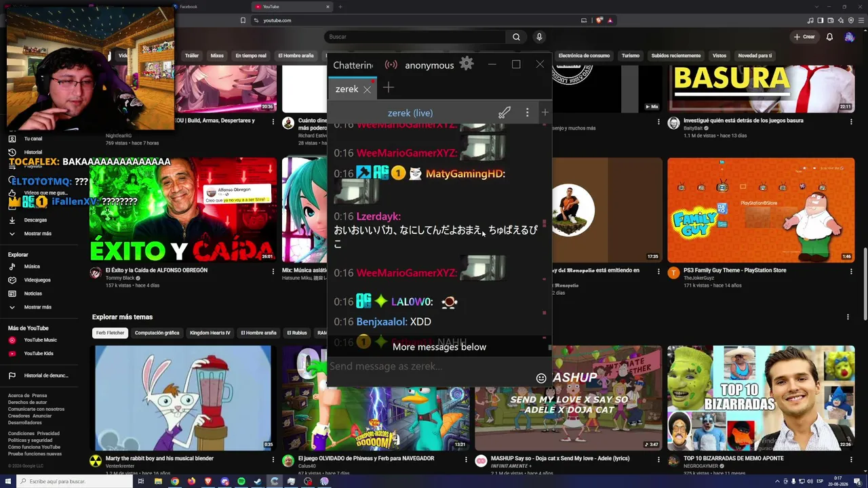868x488 pixels.
Task: Open options for PS3 Family Guy Theme video
Action: point(851,272)
